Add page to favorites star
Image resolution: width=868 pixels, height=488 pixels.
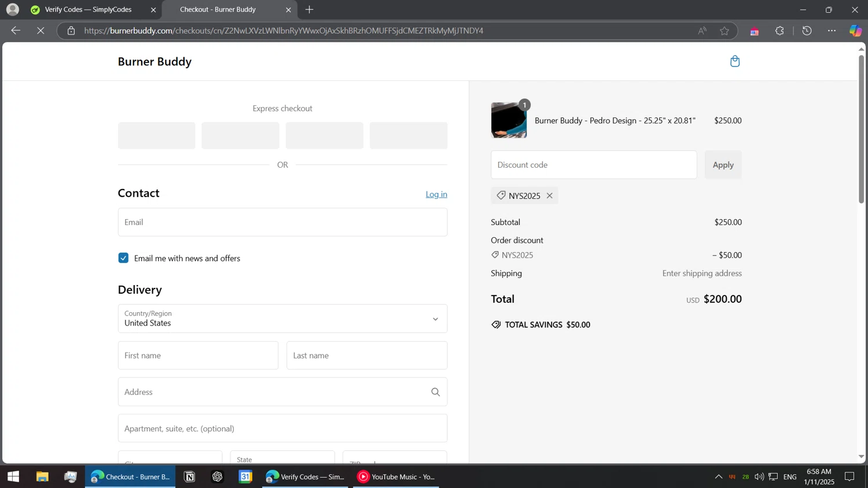(724, 31)
